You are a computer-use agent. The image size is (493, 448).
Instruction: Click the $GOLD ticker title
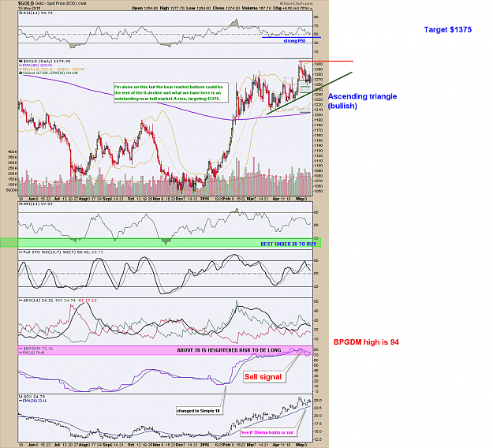[x=26, y=3]
